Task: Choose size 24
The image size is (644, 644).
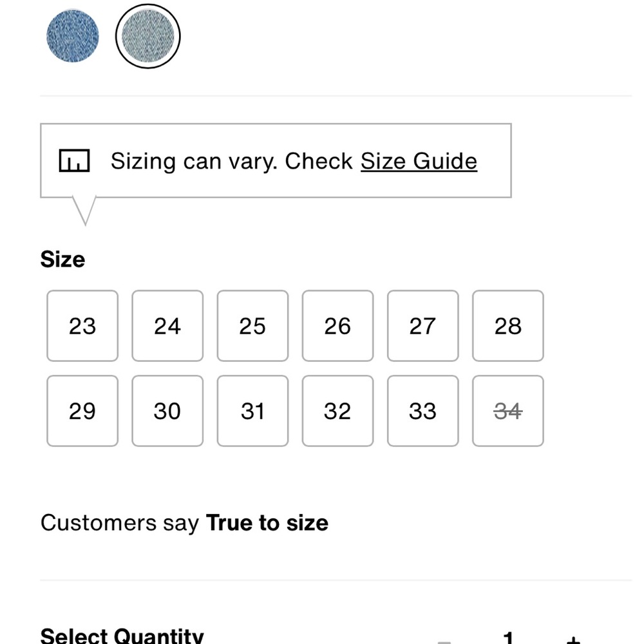Action: (x=167, y=326)
